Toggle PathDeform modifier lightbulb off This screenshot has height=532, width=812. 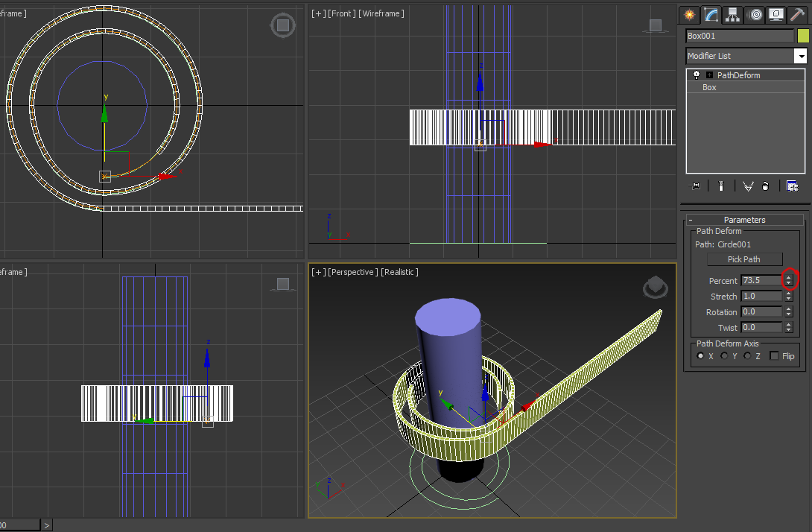coord(697,75)
